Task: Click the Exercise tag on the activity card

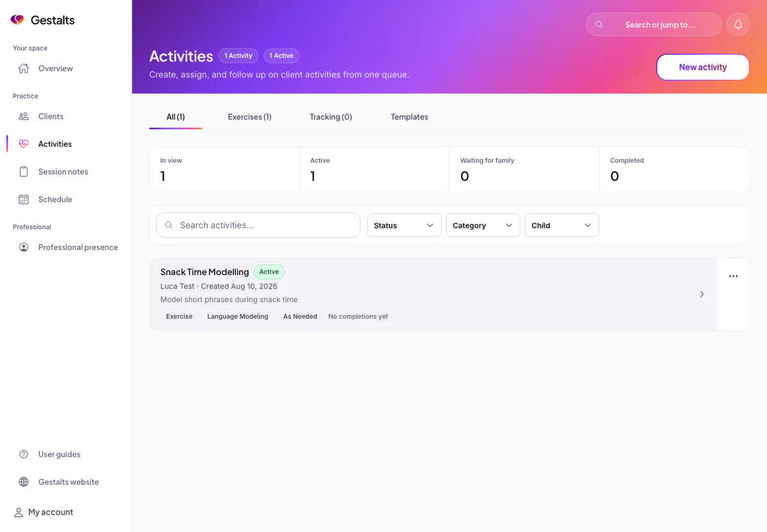Action: (x=179, y=316)
